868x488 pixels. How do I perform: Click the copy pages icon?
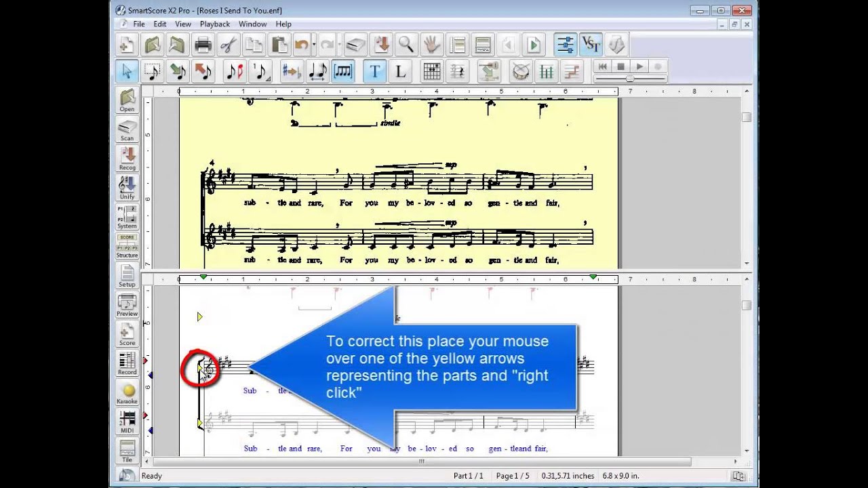coord(254,45)
